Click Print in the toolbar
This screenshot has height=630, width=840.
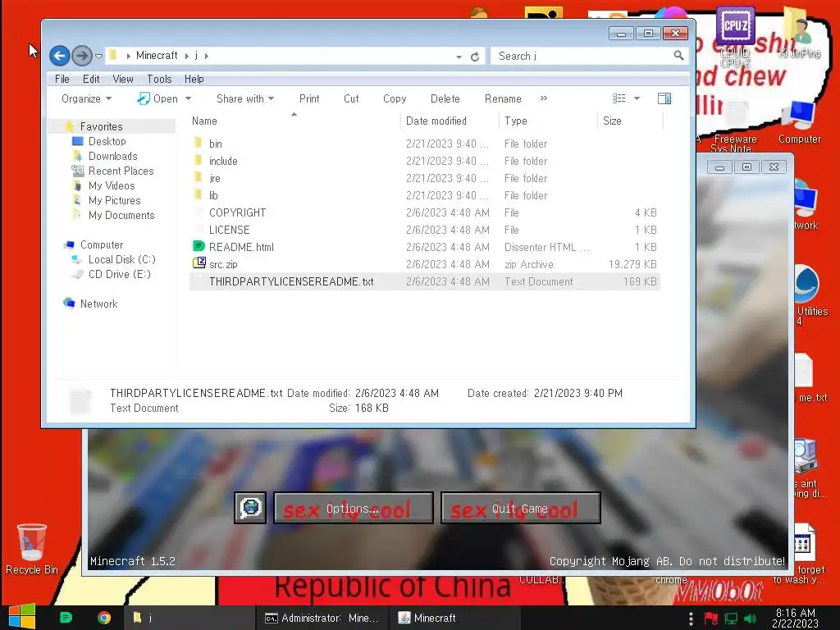(309, 98)
